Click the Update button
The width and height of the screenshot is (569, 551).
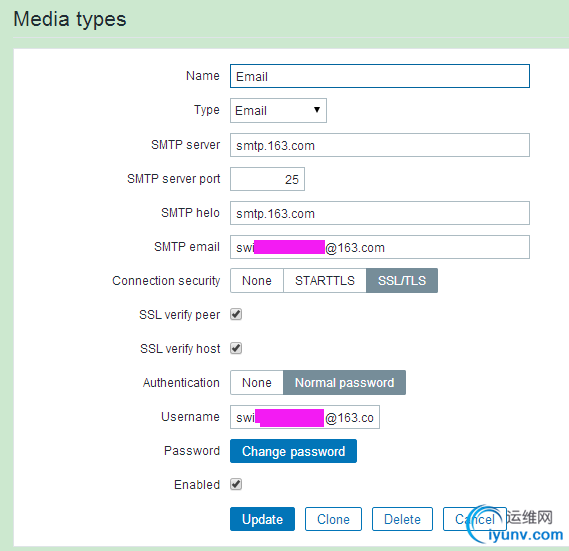[262, 519]
